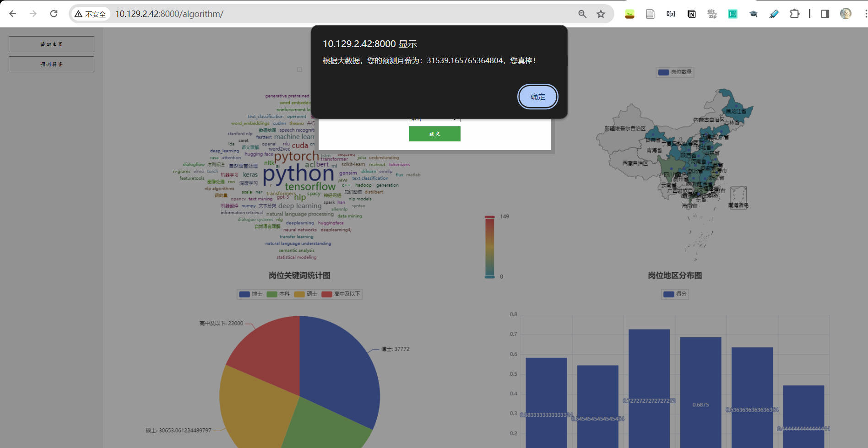Click the blue highlighter extension icon
This screenshot has height=448, width=868.
tap(774, 14)
